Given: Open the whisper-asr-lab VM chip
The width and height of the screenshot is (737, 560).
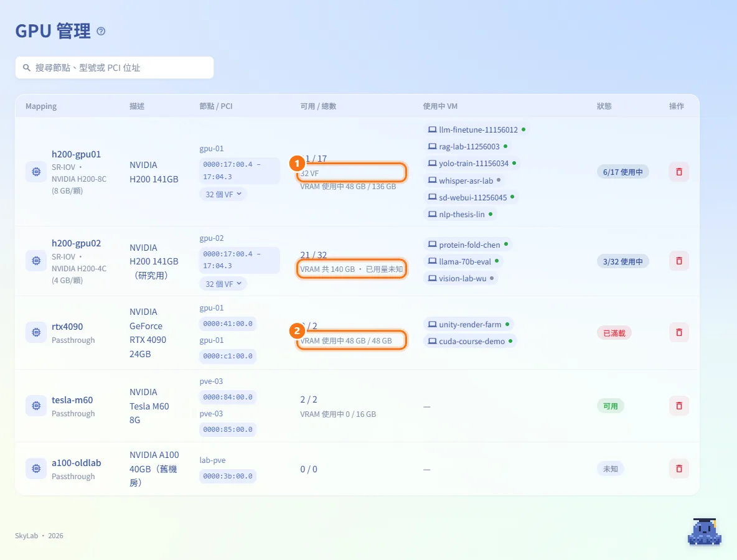Looking at the screenshot, I should point(464,180).
